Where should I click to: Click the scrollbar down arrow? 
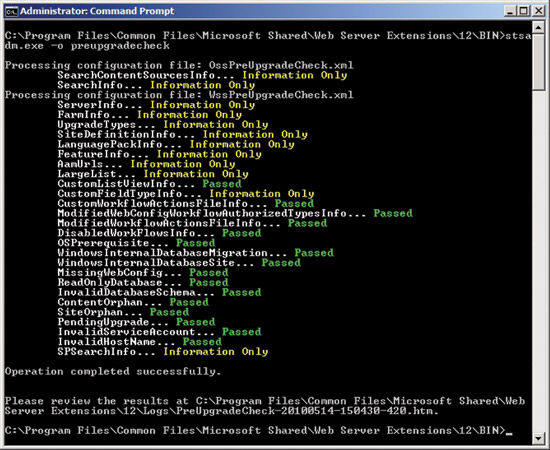click(x=538, y=437)
